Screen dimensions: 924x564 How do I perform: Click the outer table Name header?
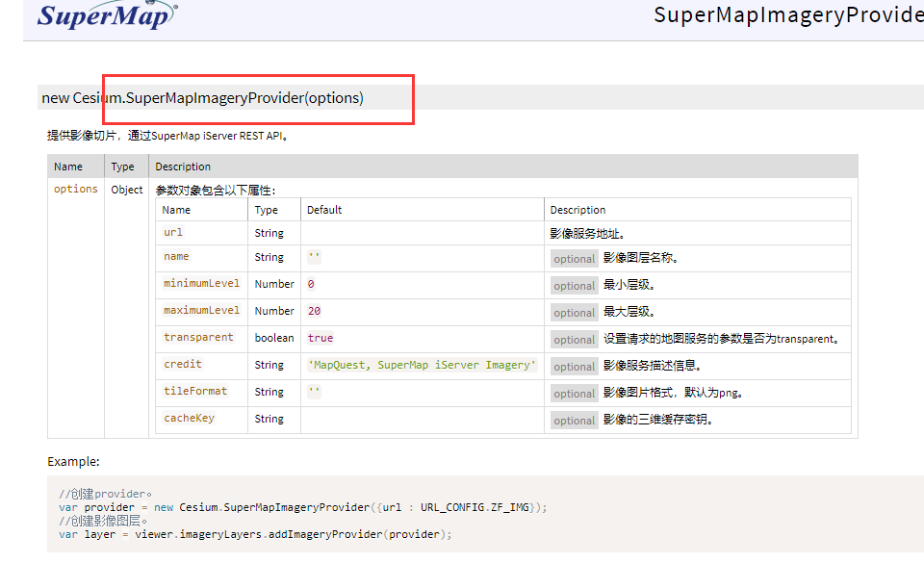tap(67, 167)
